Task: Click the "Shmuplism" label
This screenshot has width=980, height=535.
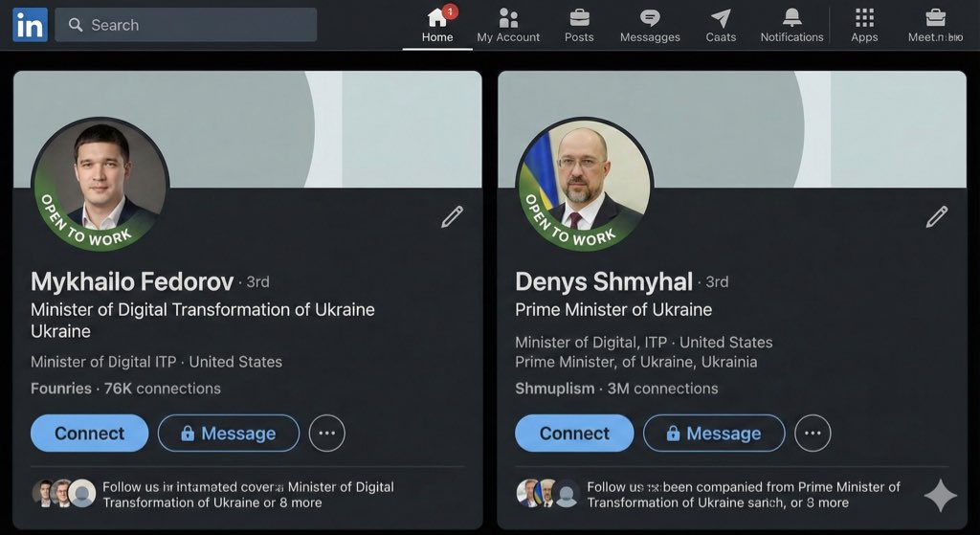Action: point(554,389)
